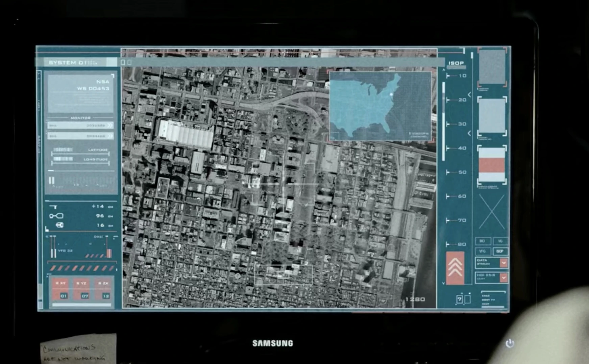This screenshot has width=589, height=364.
Task: Click the double chevron on first monitor row
Action: click(x=110, y=125)
